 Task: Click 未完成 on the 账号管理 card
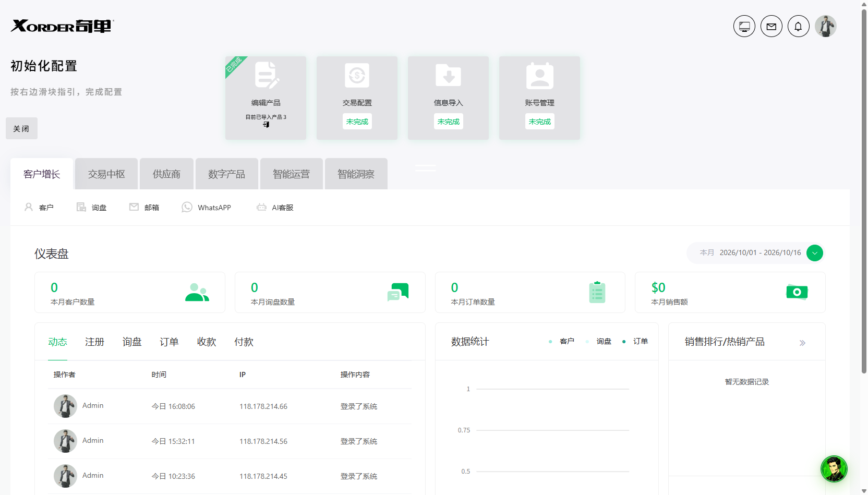click(540, 122)
